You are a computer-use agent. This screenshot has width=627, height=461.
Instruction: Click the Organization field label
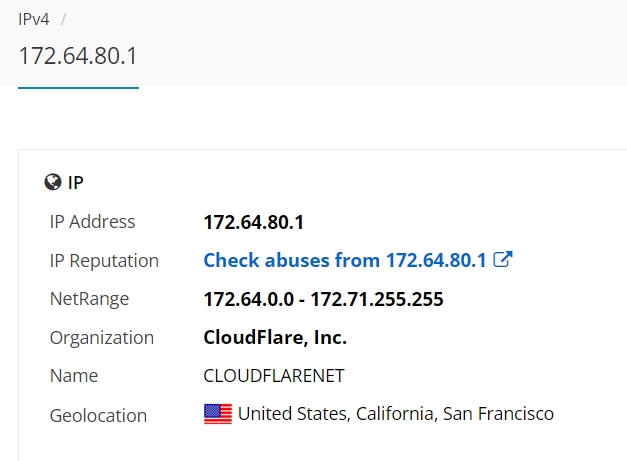click(x=102, y=338)
